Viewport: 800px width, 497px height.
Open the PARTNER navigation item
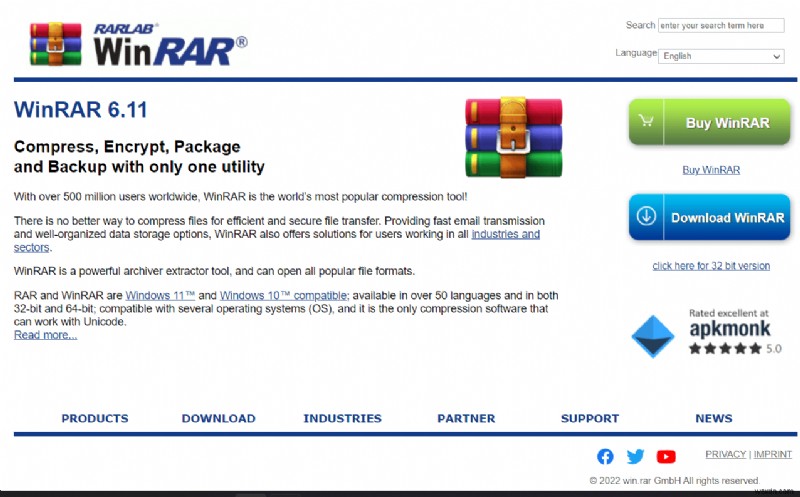point(466,418)
